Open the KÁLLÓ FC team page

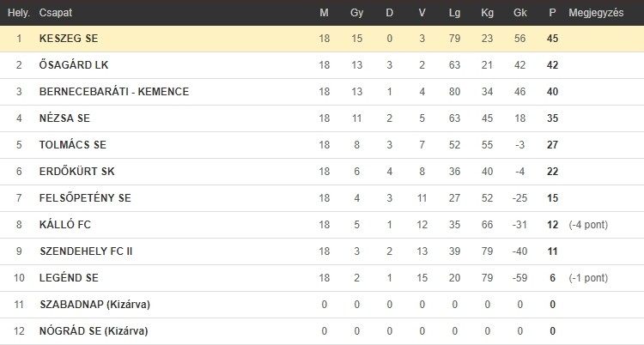point(65,225)
